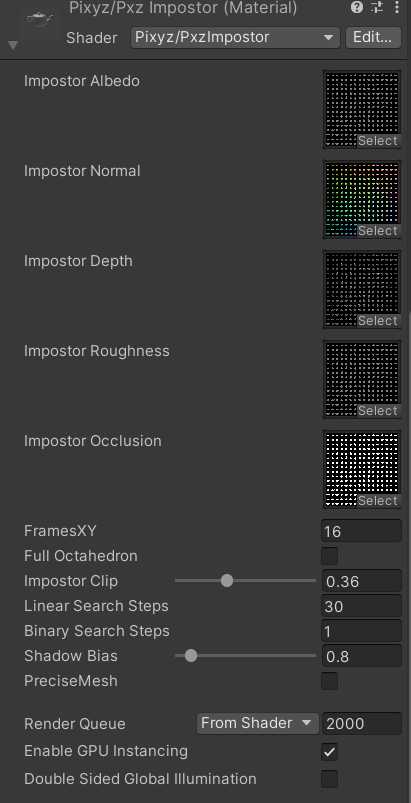This screenshot has height=803, width=411.
Task: Click the Impostor Normal texture thumbnail
Action: click(x=362, y=199)
